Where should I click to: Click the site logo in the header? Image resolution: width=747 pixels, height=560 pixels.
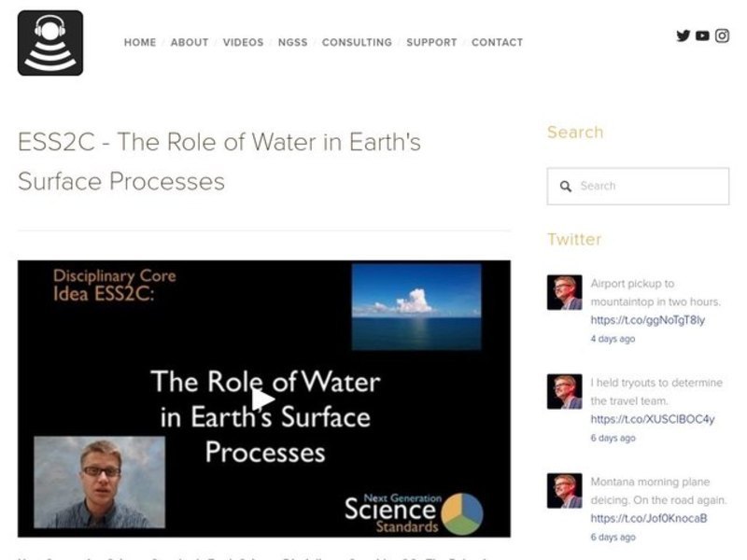[50, 43]
